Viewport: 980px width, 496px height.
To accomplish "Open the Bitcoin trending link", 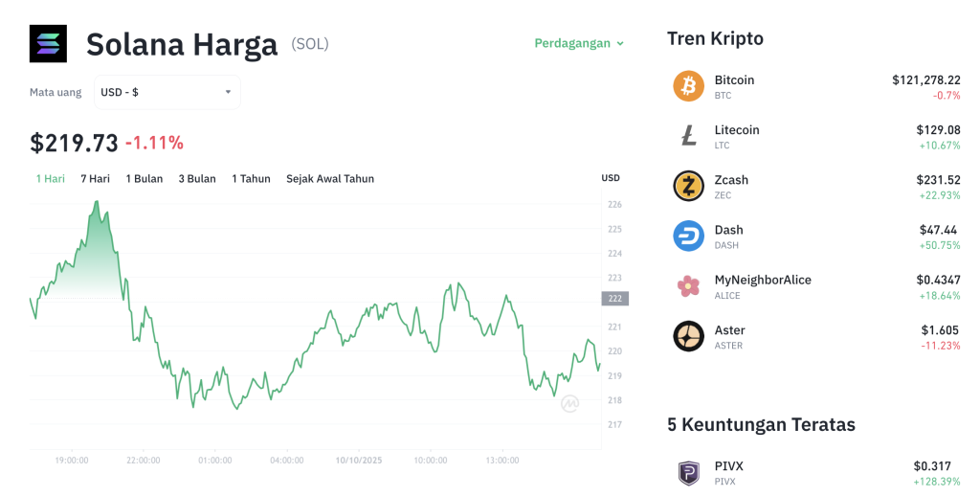I will (734, 80).
